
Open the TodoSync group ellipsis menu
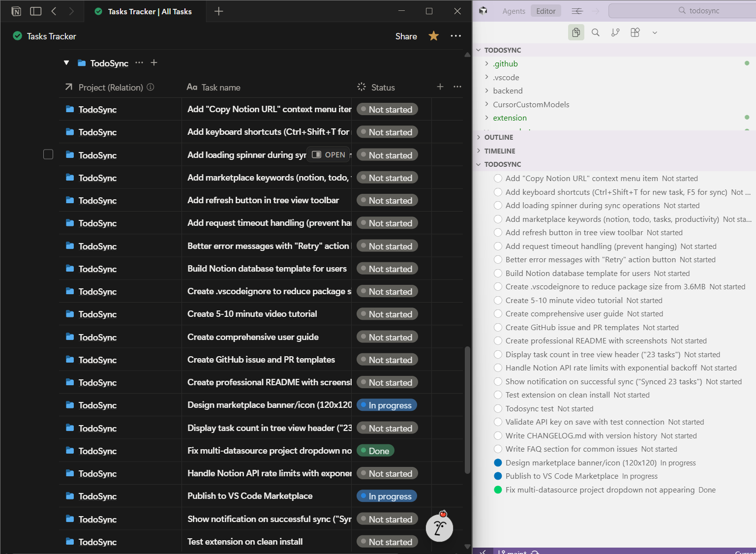[139, 62]
